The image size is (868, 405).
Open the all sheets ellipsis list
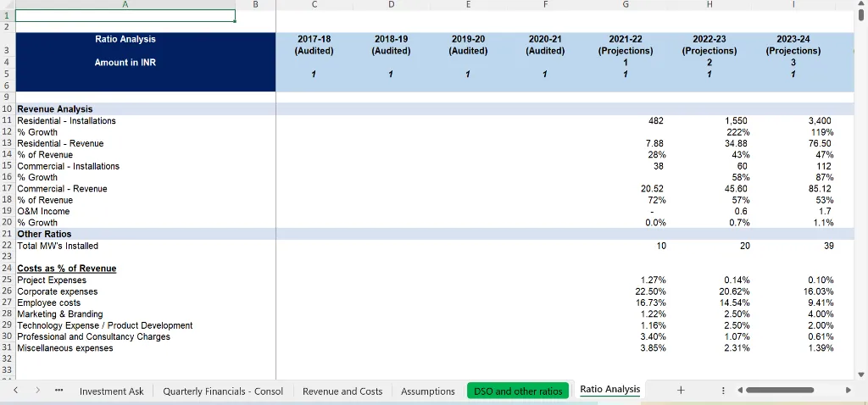58,391
